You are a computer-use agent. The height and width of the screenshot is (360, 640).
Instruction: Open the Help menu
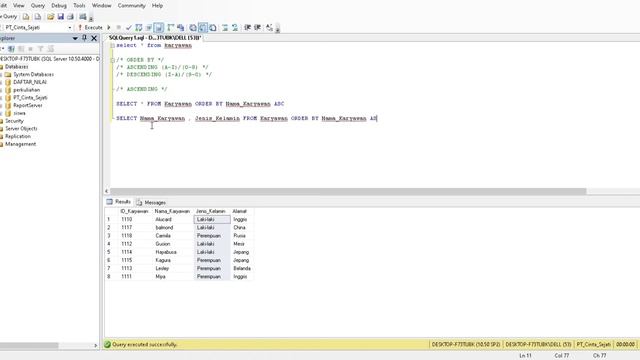pyautogui.click(x=157, y=5)
